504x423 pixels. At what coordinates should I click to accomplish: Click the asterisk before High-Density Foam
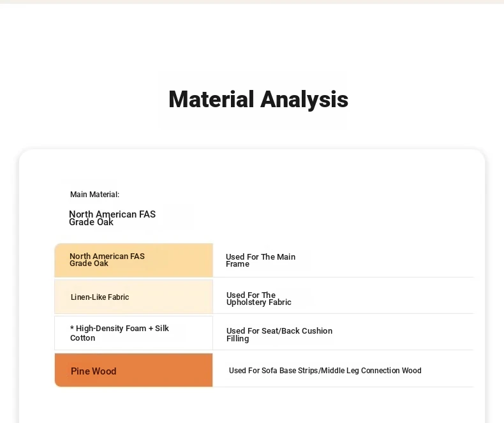click(72, 329)
